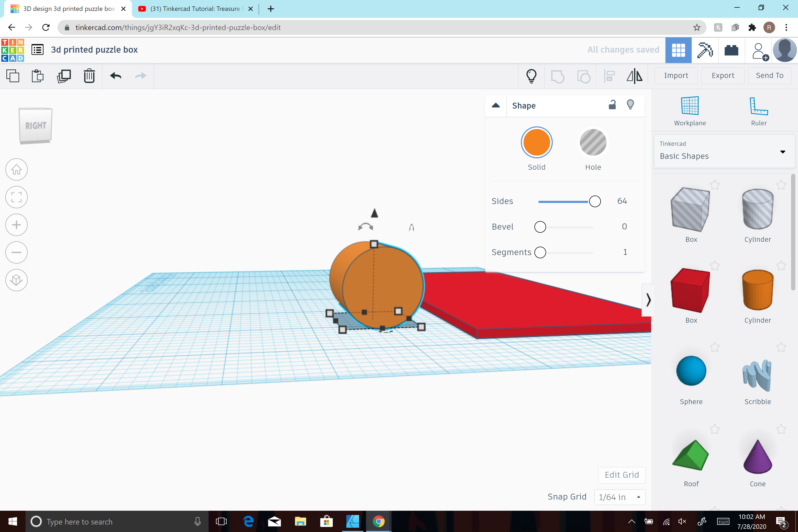The image size is (798, 532).
Task: Favorite the hole Box shape star
Action: [714, 185]
